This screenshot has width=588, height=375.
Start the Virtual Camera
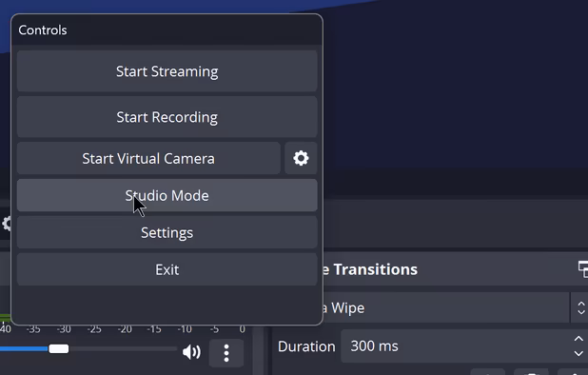point(148,158)
